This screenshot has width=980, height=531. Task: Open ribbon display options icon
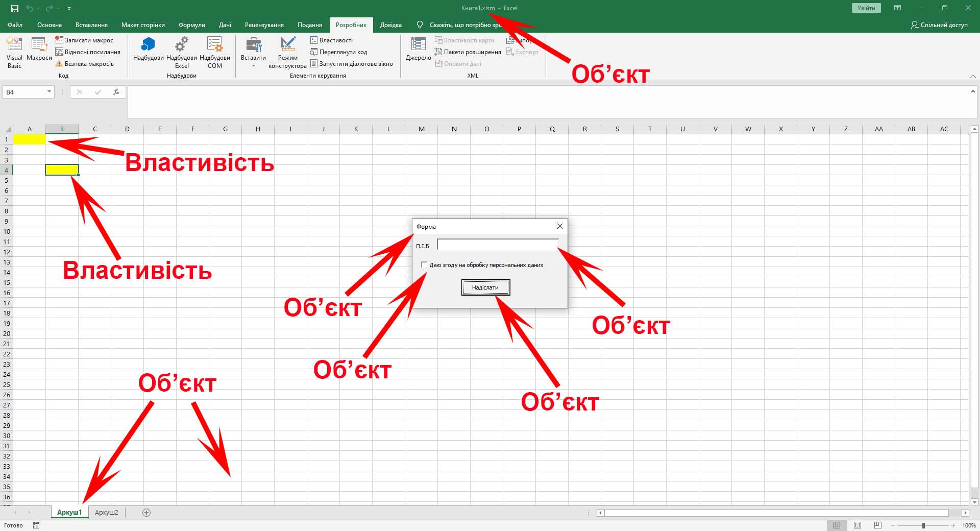click(897, 8)
